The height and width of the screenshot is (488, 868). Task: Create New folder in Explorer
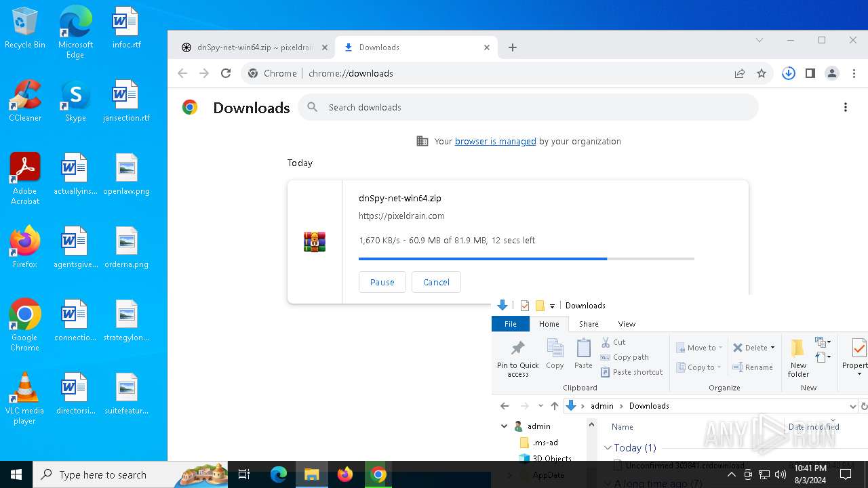(x=798, y=359)
